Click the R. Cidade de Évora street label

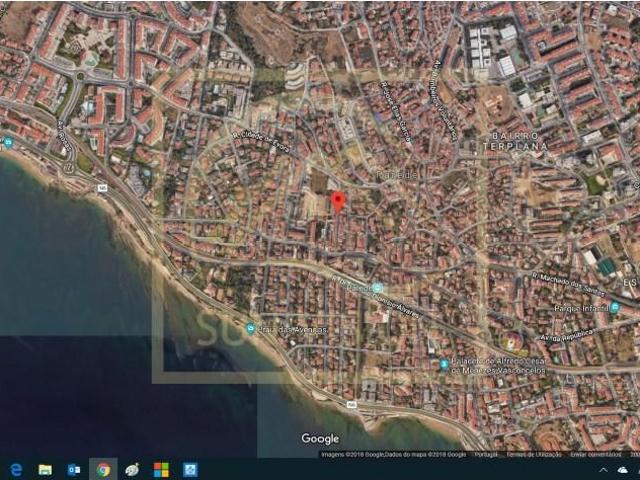(261, 143)
